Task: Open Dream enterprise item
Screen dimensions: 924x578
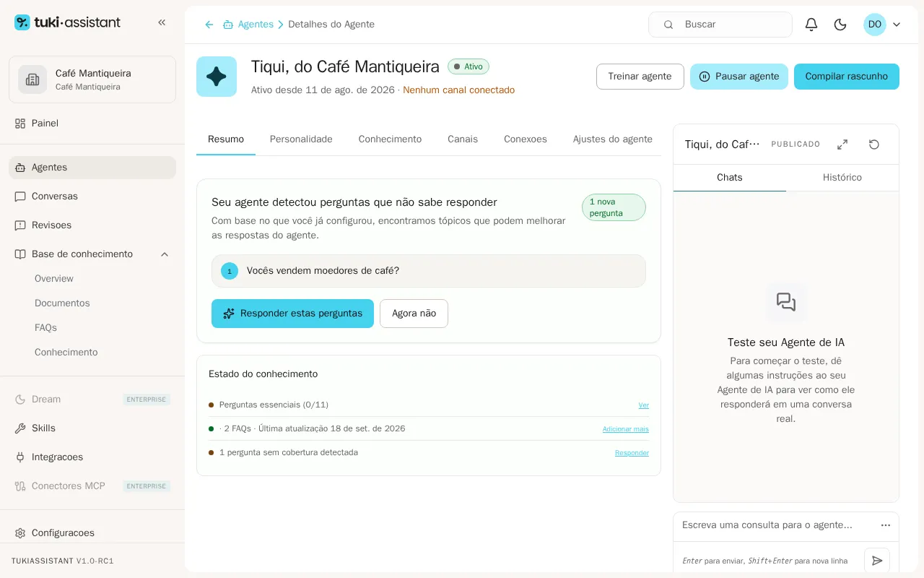Action: [x=92, y=400]
